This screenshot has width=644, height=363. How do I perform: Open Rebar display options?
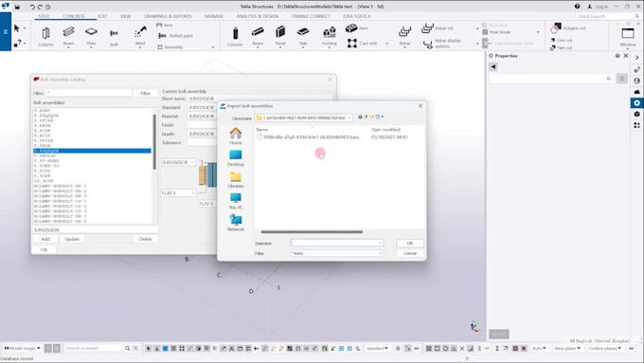pos(442,44)
